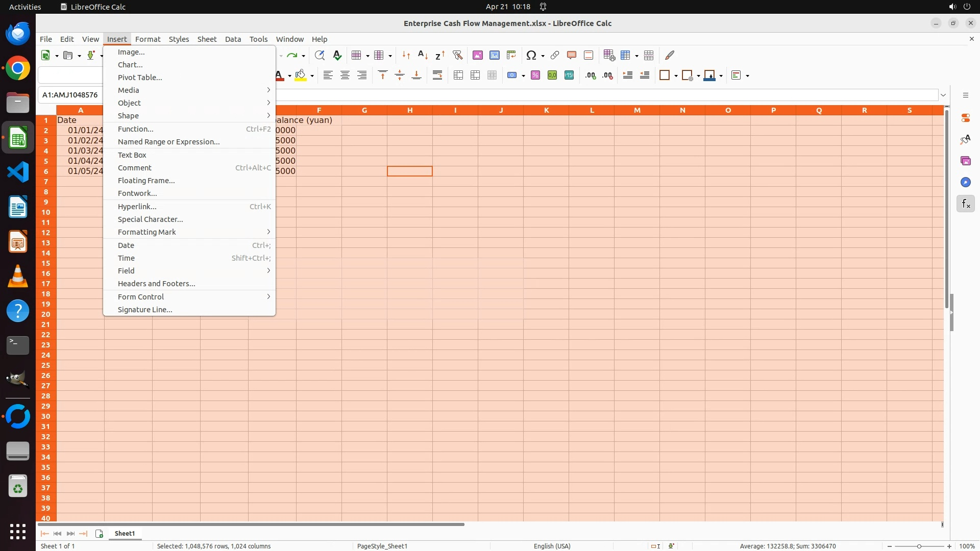Toggle the Wrap Text button
Viewport: 980px width, 551px height.
437,76
